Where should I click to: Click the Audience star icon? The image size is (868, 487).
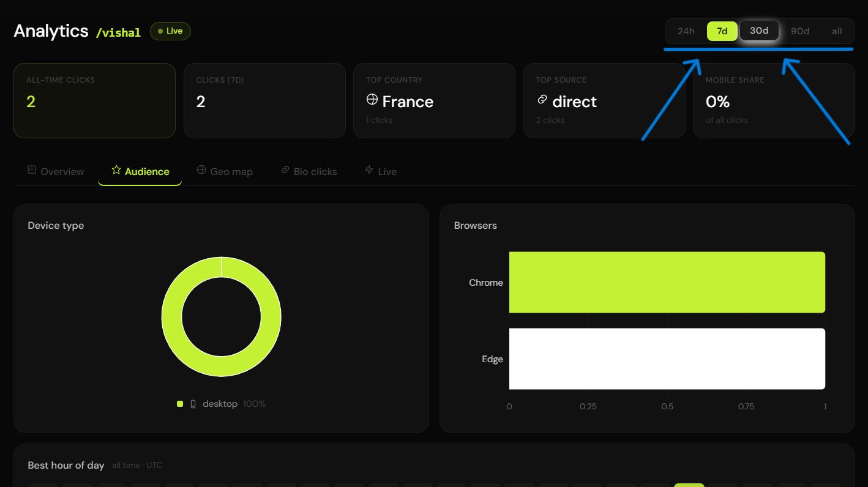click(116, 170)
